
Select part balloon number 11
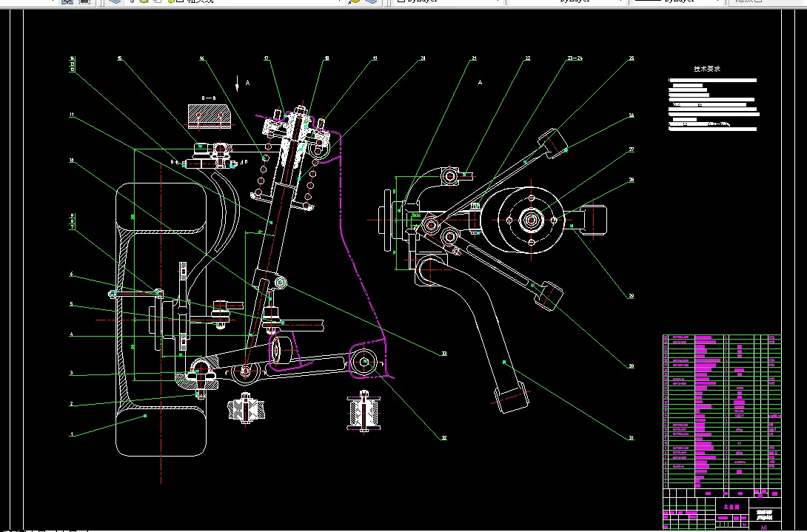(x=72, y=115)
